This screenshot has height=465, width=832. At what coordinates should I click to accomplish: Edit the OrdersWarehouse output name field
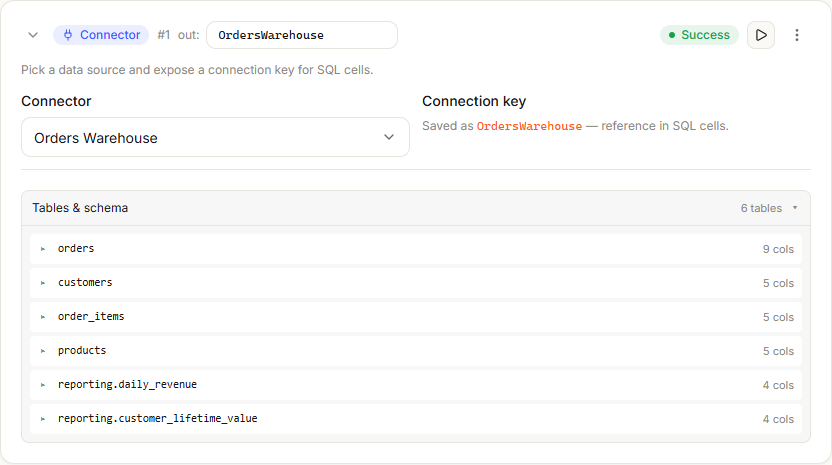point(302,35)
